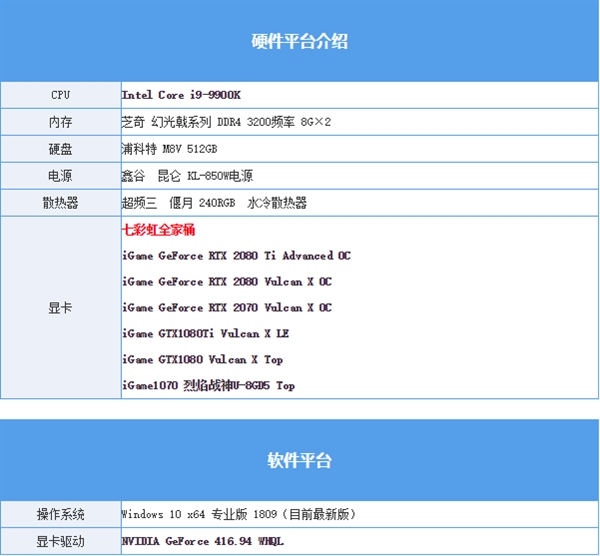
Task: Click iGame GeForce RTX 2080 Ti Advanced OC
Action: click(x=236, y=256)
